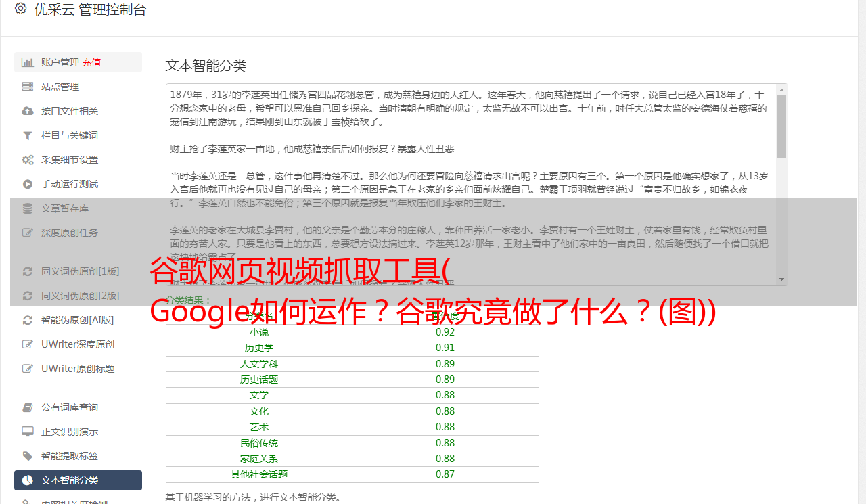Click the 0.88 score for 家庭关系
This screenshot has width=866, height=504.
445,459
